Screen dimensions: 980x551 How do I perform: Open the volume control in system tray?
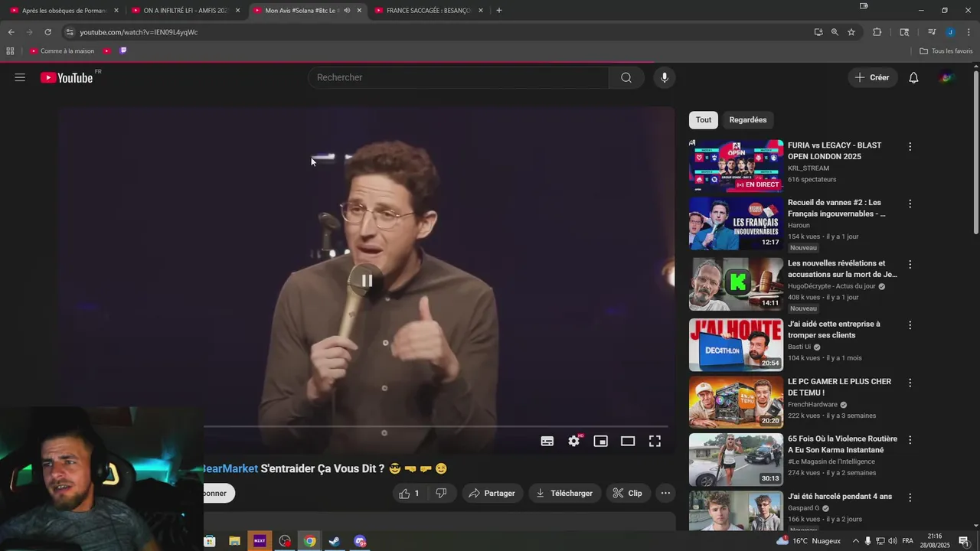pyautogui.click(x=893, y=541)
